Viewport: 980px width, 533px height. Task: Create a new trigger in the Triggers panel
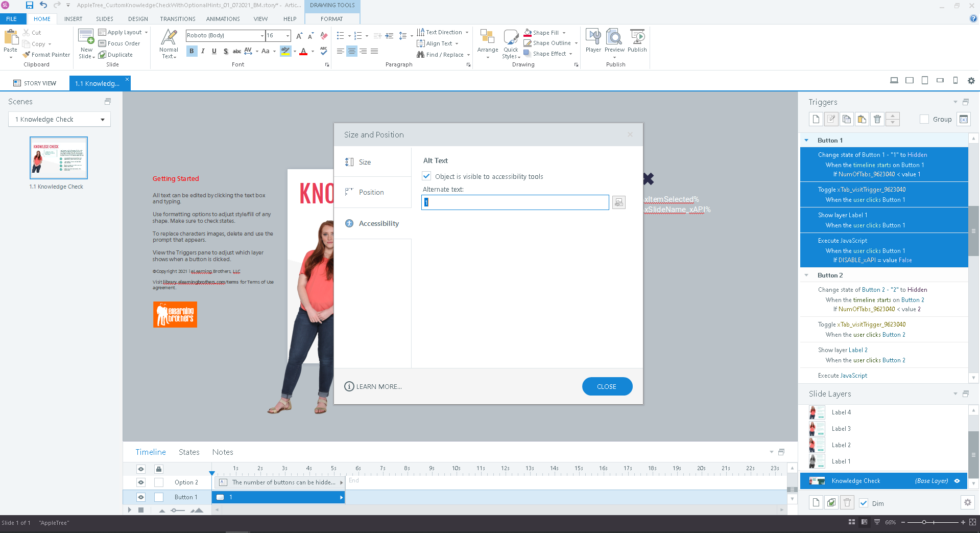coord(816,119)
